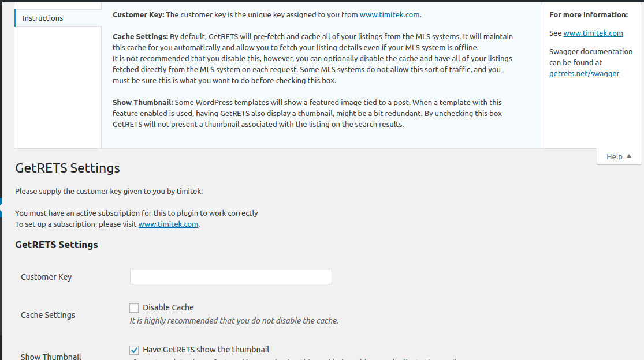Uncheck the Have GetRETS show the thumbnail box
The image size is (644, 360).
pyautogui.click(x=134, y=350)
